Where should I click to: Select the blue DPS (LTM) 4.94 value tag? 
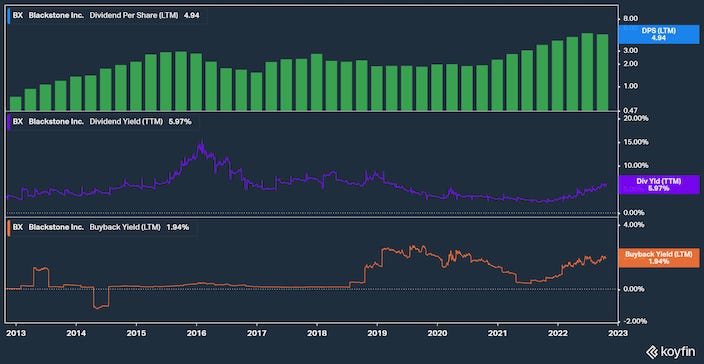659,34
